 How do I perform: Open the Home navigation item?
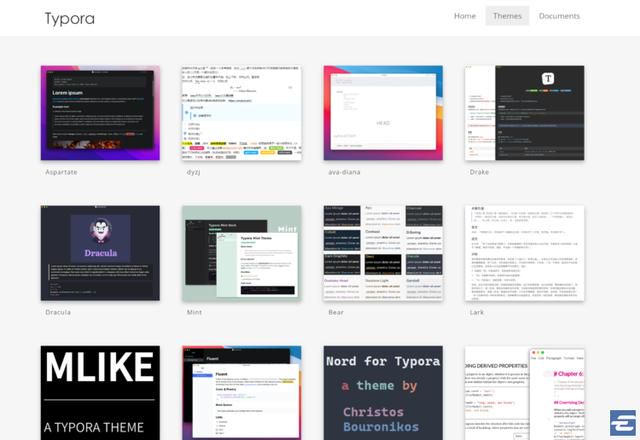[465, 16]
